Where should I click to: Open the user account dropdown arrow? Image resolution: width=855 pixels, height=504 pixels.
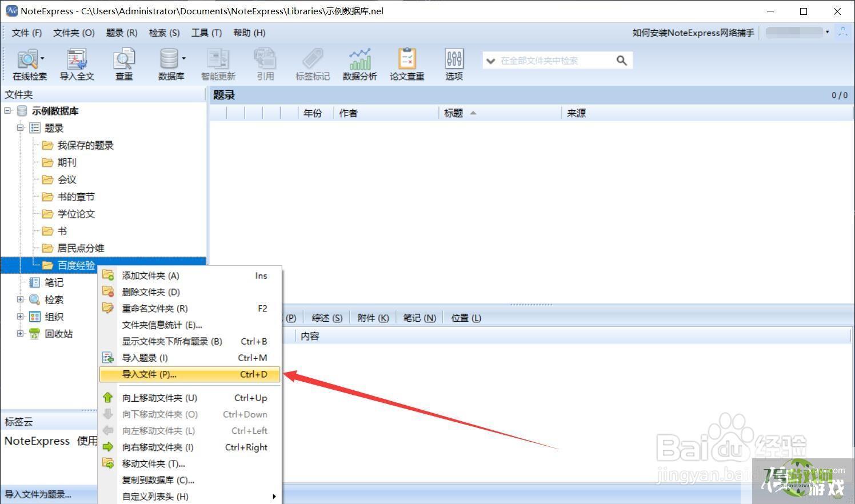point(827,32)
